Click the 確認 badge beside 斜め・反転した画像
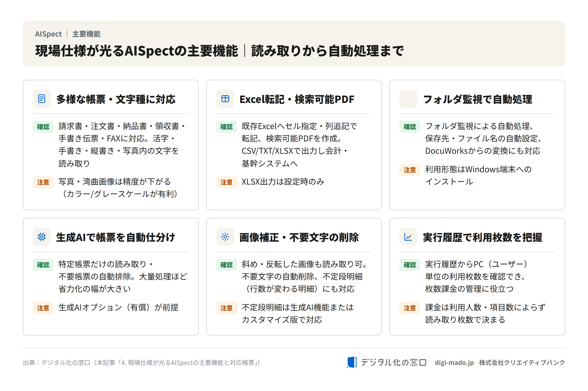 [x=226, y=265]
